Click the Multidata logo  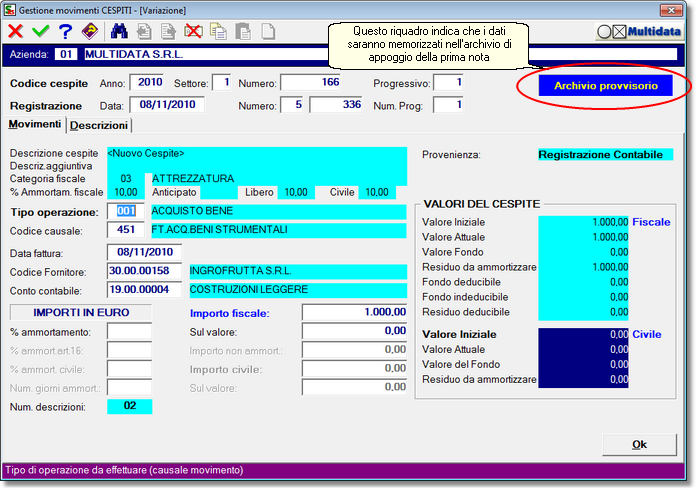pos(639,32)
